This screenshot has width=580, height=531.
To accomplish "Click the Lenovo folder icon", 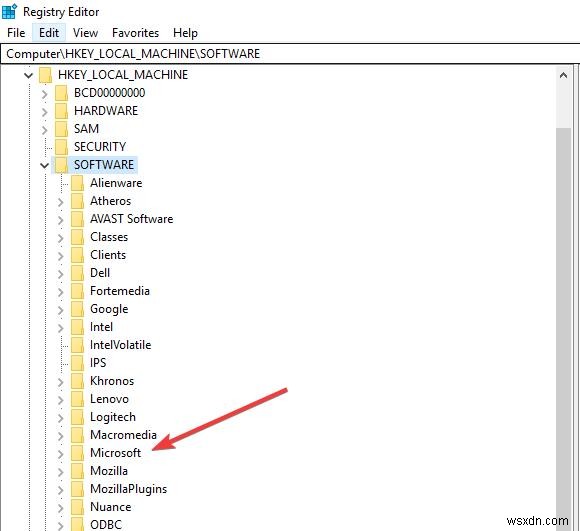I will pyautogui.click(x=77, y=399).
